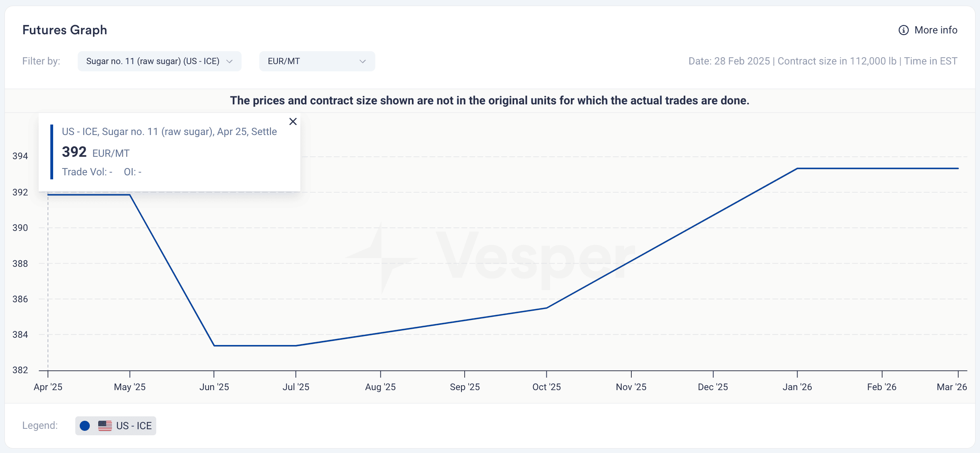Select the May '25 point on the chart line
This screenshot has width=980, height=453.
click(130, 195)
